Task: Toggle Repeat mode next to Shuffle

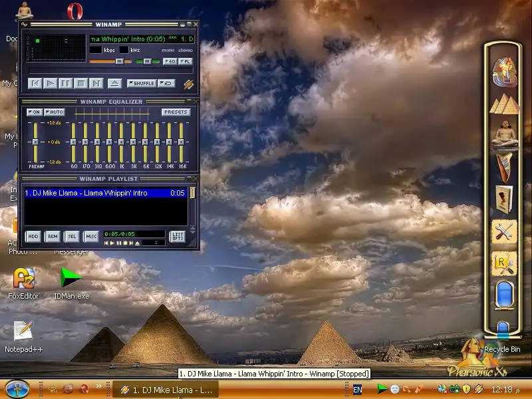Action: 167,83
